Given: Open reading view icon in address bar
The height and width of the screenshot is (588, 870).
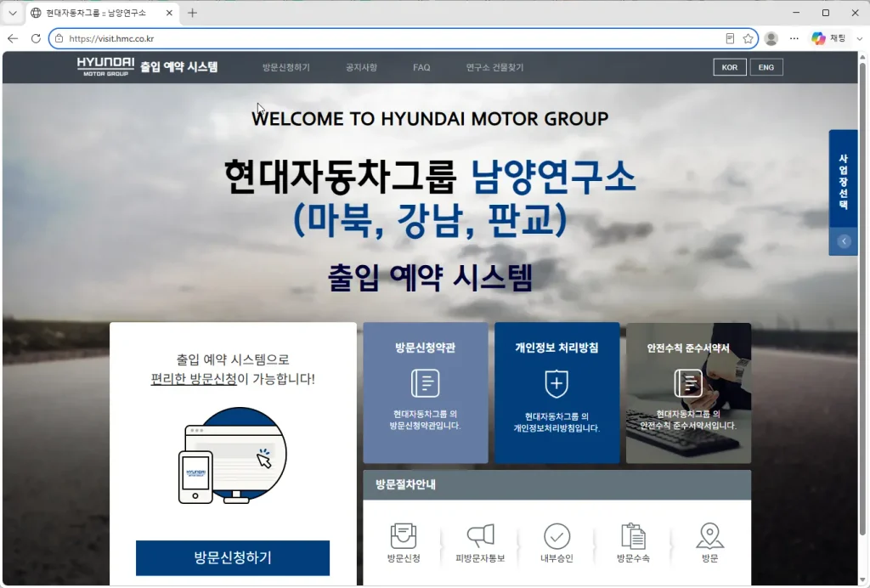Looking at the screenshot, I should point(730,38).
